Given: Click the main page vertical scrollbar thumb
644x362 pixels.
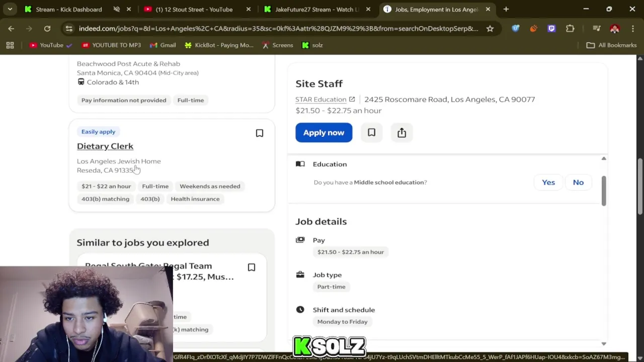Looking at the screenshot, I should pyautogui.click(x=640, y=187).
